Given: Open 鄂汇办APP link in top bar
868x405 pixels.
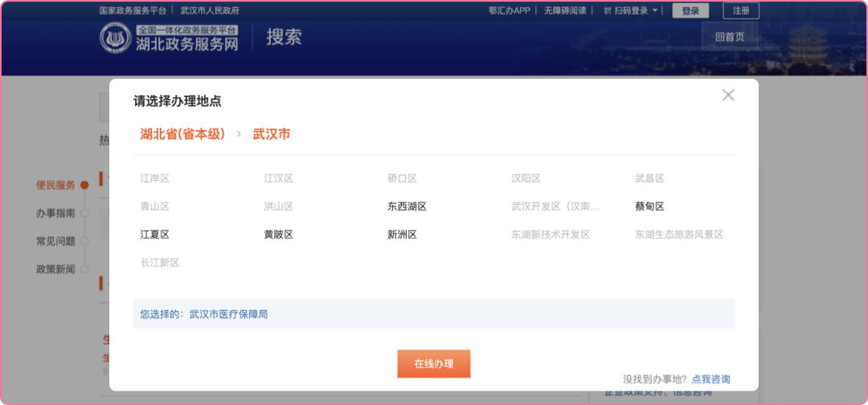Looking at the screenshot, I should coord(510,11).
